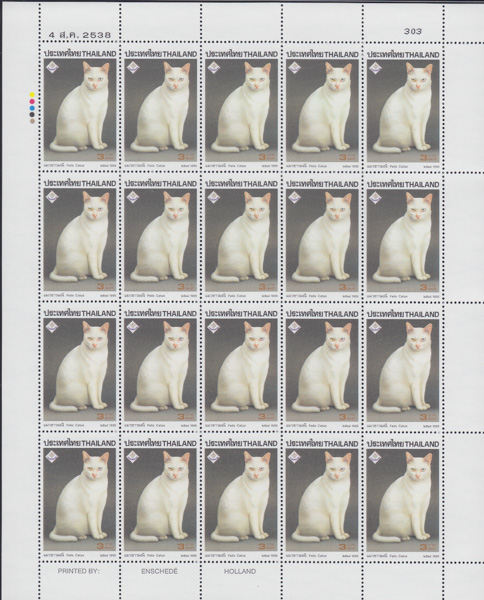Click the diamond emblem on the top-right stamp
Screen dimensions: 484x600
tap(375, 68)
